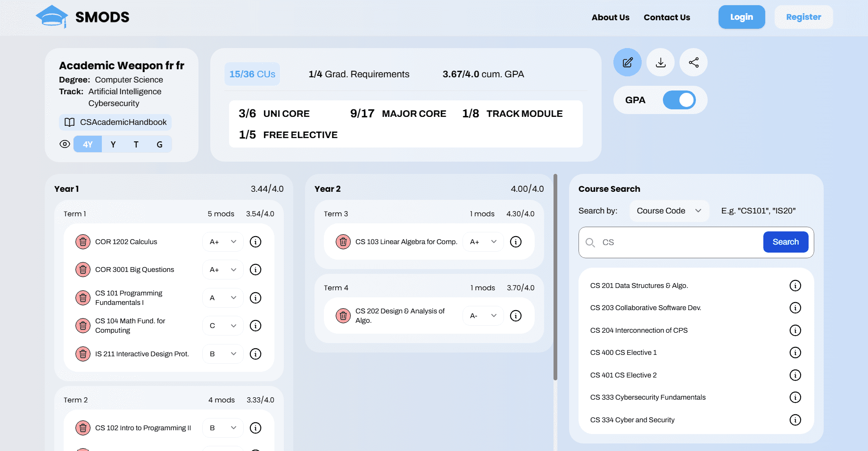868x451 pixels.
Task: Open the About Us page
Action: [610, 17]
